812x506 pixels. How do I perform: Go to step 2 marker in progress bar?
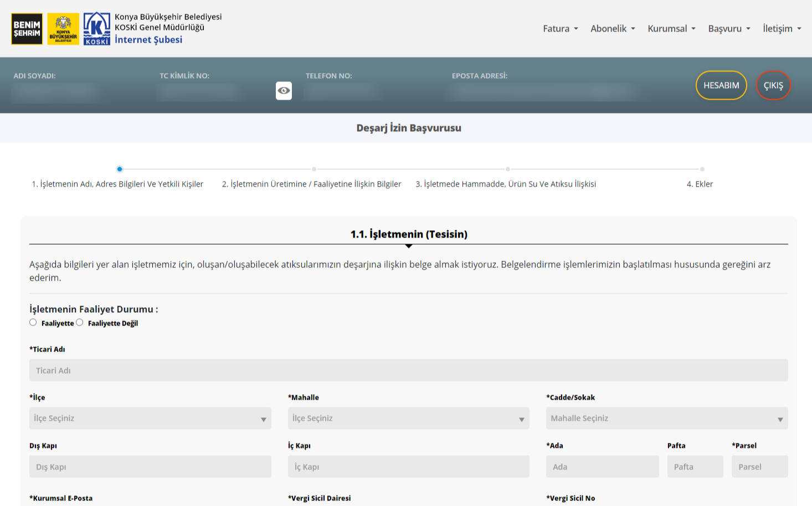pyautogui.click(x=314, y=169)
